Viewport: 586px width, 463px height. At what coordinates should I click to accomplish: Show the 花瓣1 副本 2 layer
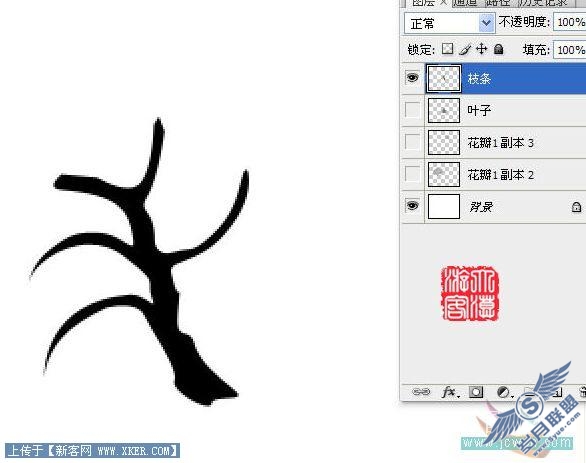click(412, 174)
